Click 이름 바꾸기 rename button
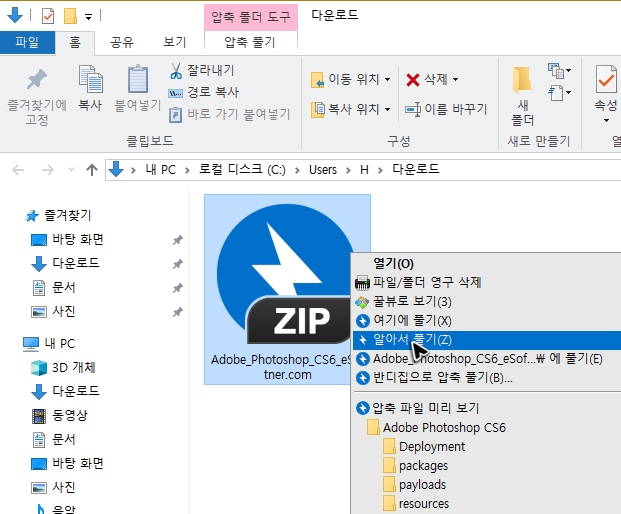Image resolution: width=621 pixels, height=514 pixels. coord(446,109)
